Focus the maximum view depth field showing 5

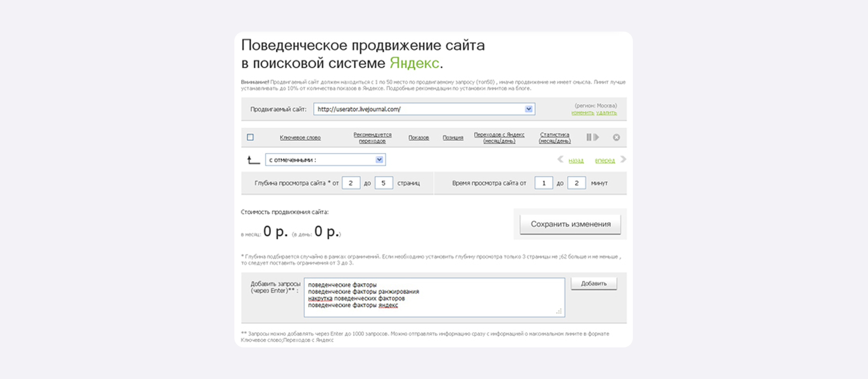click(x=383, y=183)
